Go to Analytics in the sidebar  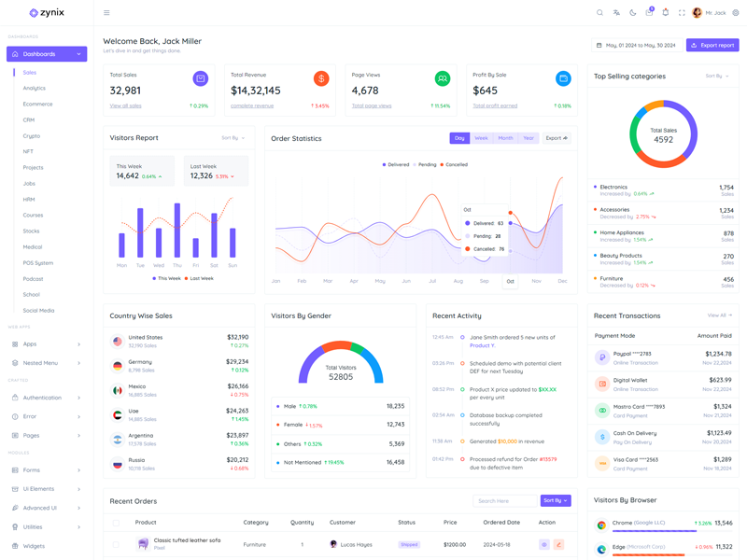point(35,88)
